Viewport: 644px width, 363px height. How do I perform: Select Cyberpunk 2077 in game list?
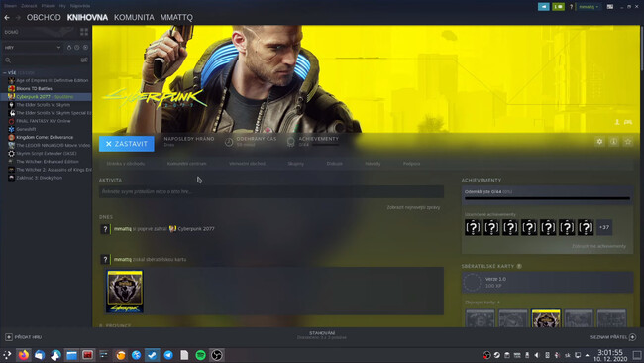pyautogui.click(x=46, y=96)
